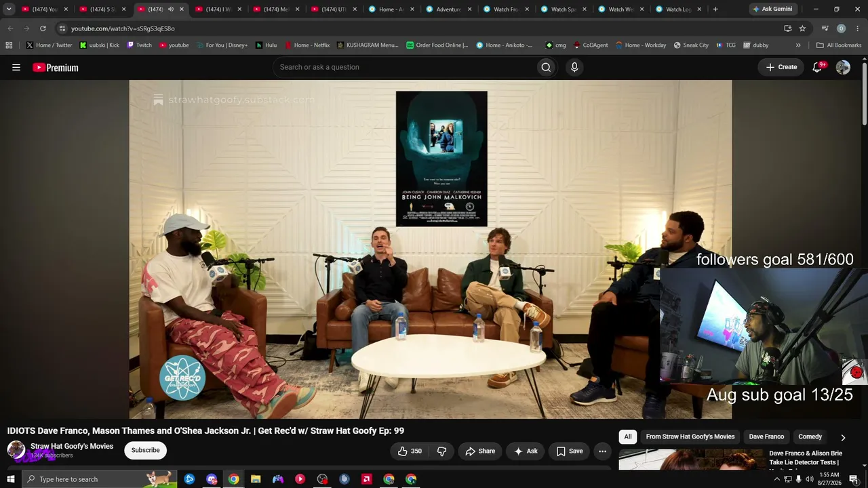Open the 'For You | Disney+' bookmark

222,45
